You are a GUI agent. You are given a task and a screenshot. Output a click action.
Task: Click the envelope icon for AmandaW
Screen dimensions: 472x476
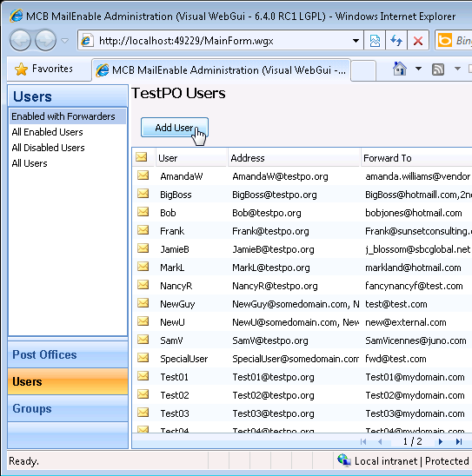click(143, 175)
